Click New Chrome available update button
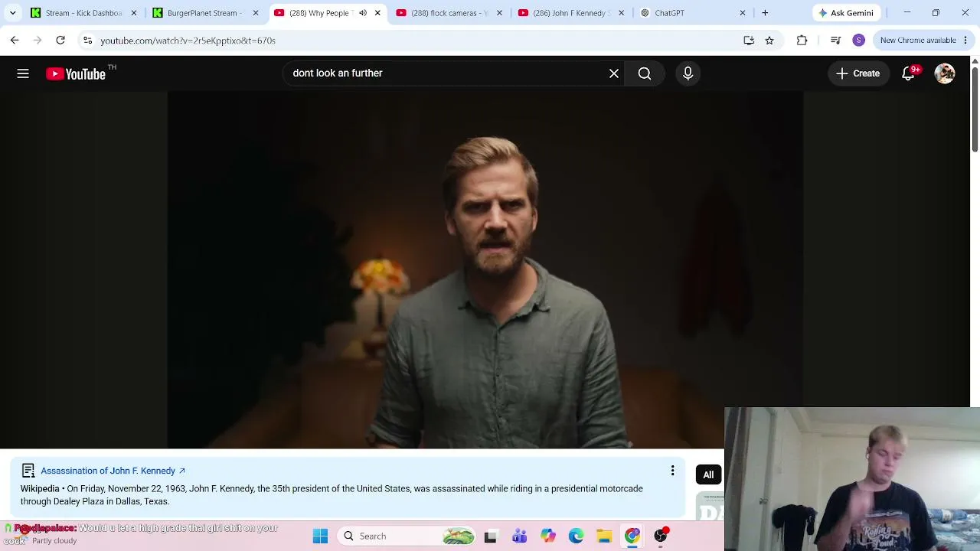Screen dimensions: 980x551 pos(923,41)
